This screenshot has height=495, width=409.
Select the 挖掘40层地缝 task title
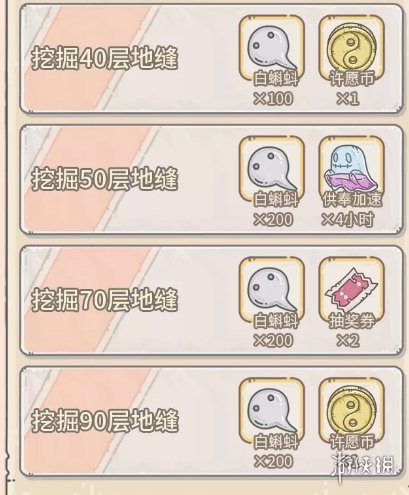click(x=104, y=59)
